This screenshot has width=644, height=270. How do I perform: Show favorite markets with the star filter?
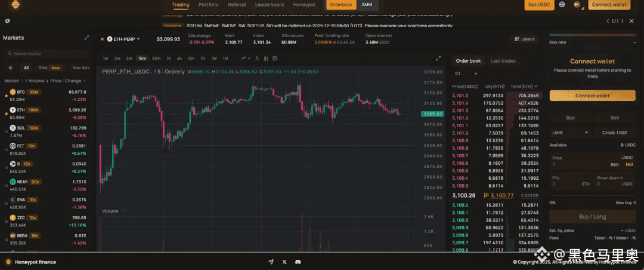click(x=10, y=68)
